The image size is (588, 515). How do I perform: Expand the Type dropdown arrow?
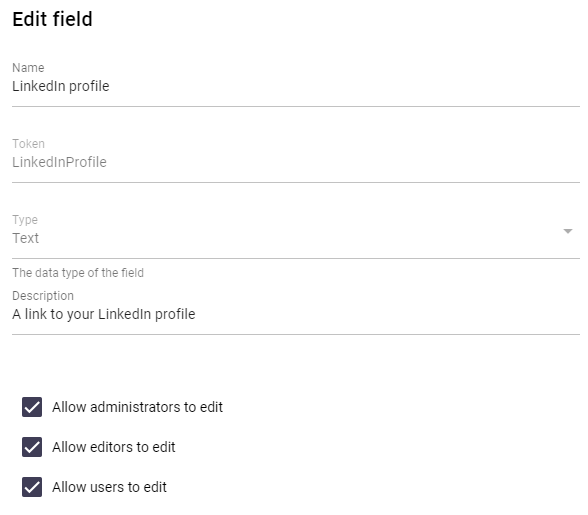click(568, 231)
